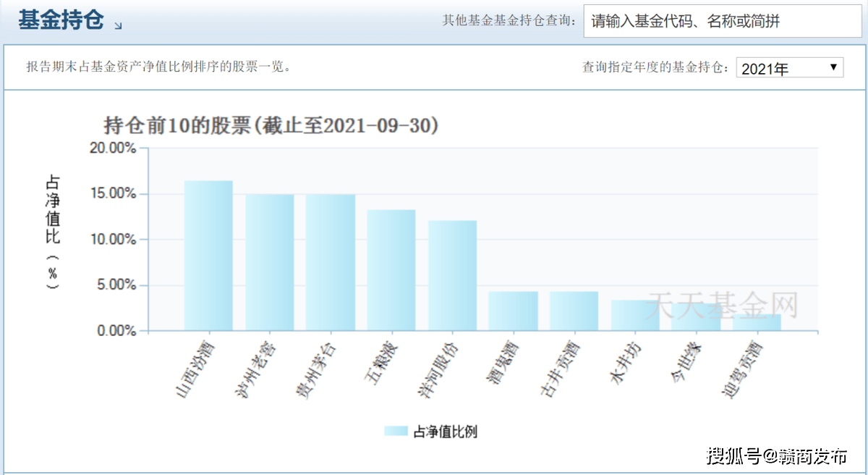Open the 2021年 year dropdown

[789, 68]
